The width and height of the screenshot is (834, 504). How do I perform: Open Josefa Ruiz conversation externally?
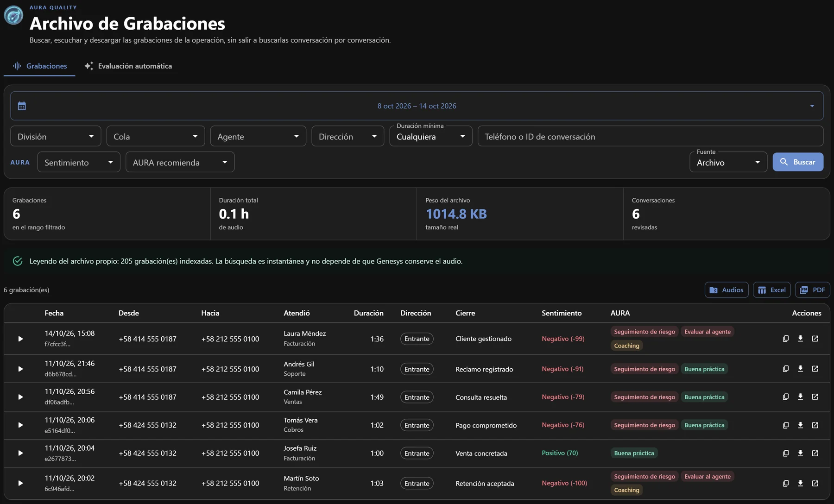tap(815, 453)
